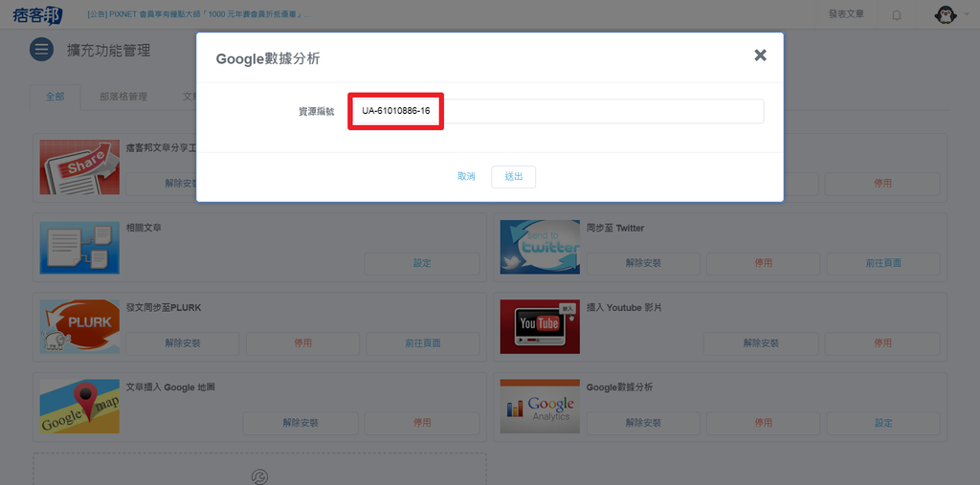
Task: Uninstall the 發文同步至PLURK plugin
Action: [x=183, y=343]
